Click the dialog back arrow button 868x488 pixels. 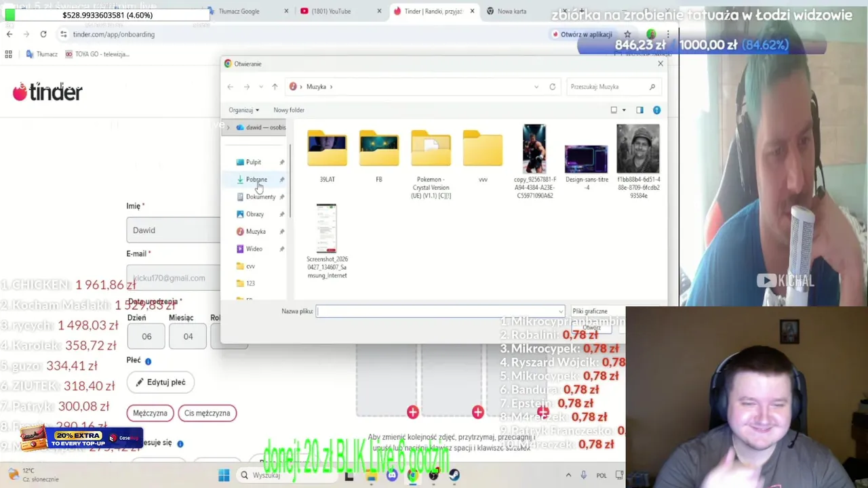coord(231,87)
